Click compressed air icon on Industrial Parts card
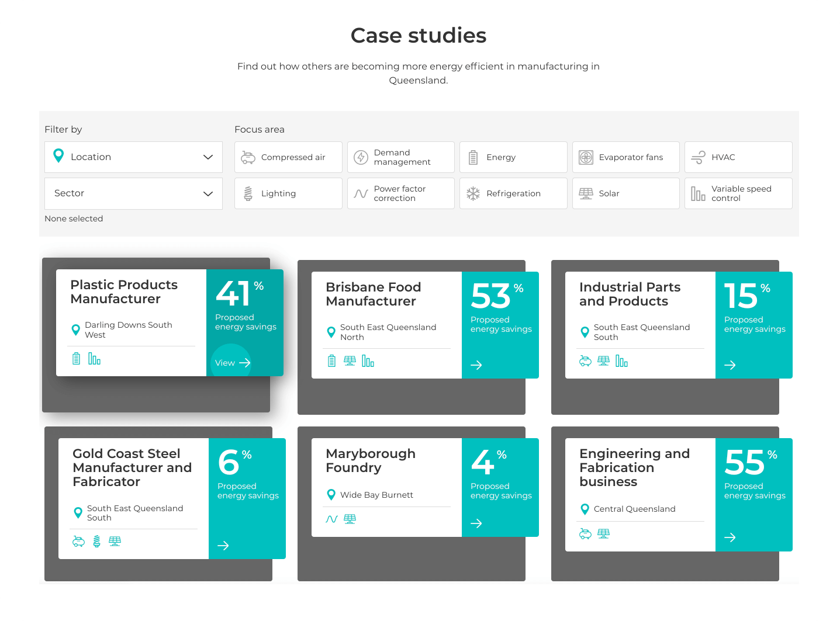The image size is (840, 621). pyautogui.click(x=585, y=361)
